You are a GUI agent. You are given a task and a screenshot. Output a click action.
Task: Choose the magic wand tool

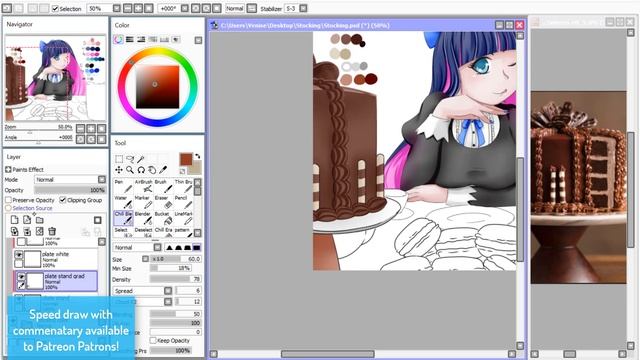pos(141,159)
